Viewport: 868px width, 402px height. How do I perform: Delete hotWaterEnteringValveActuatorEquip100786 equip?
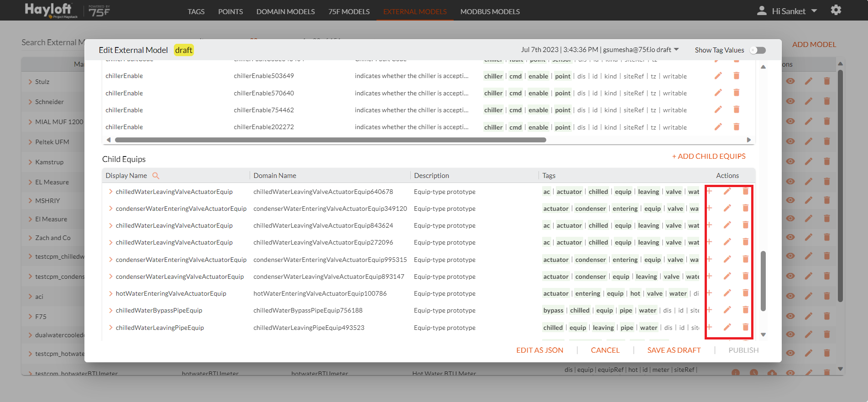pos(745,293)
